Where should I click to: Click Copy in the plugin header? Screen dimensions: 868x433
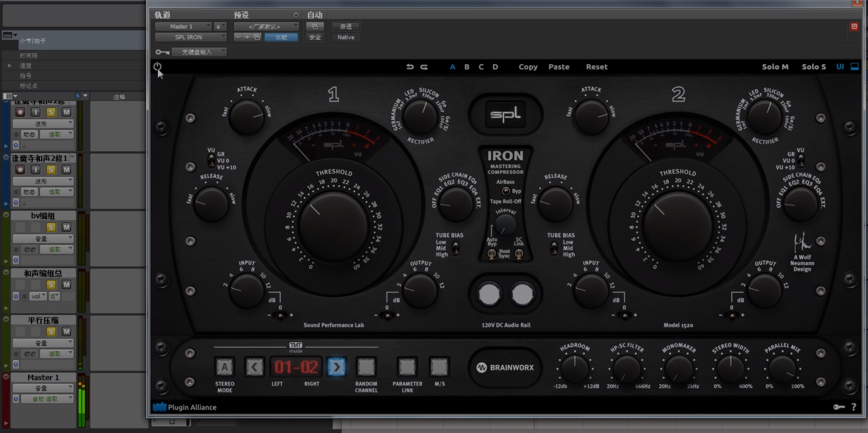(527, 67)
